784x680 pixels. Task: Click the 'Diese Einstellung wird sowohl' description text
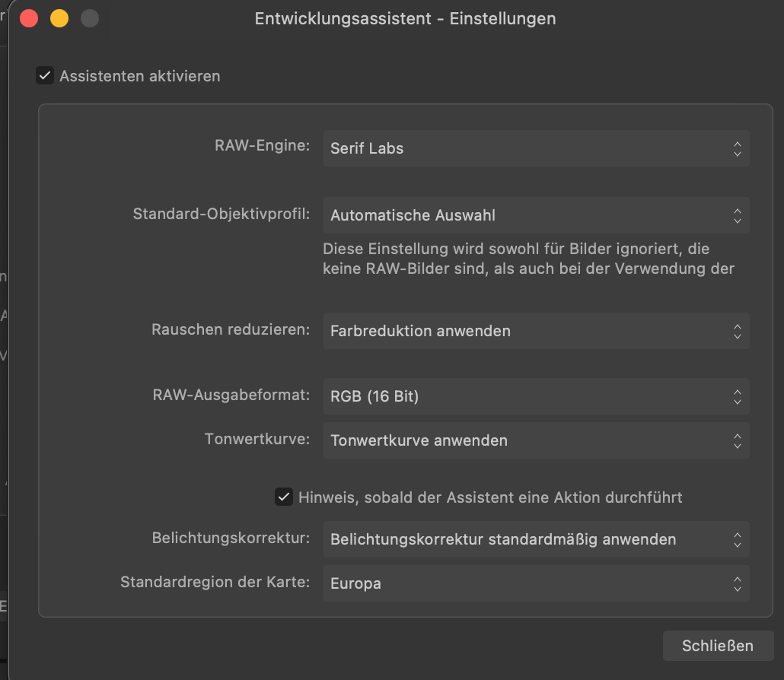528,259
